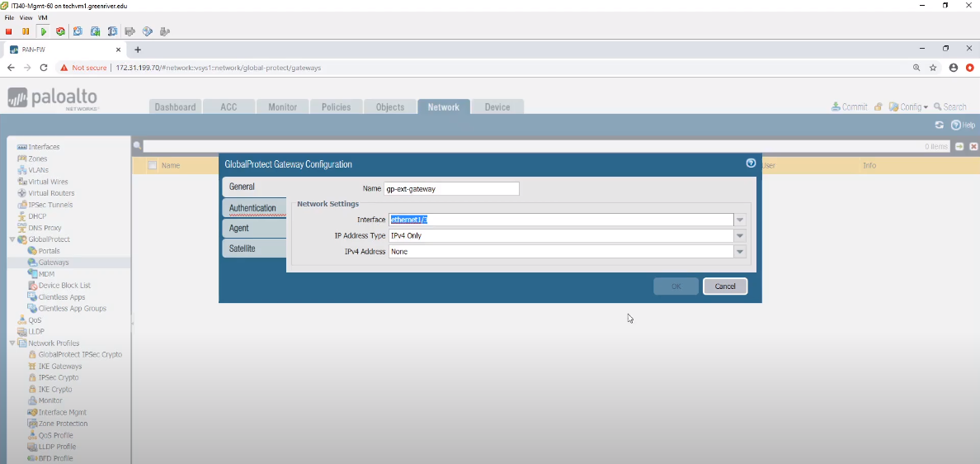Select the Agent tab in gateway dialog
The image size is (980, 464).
click(254, 228)
